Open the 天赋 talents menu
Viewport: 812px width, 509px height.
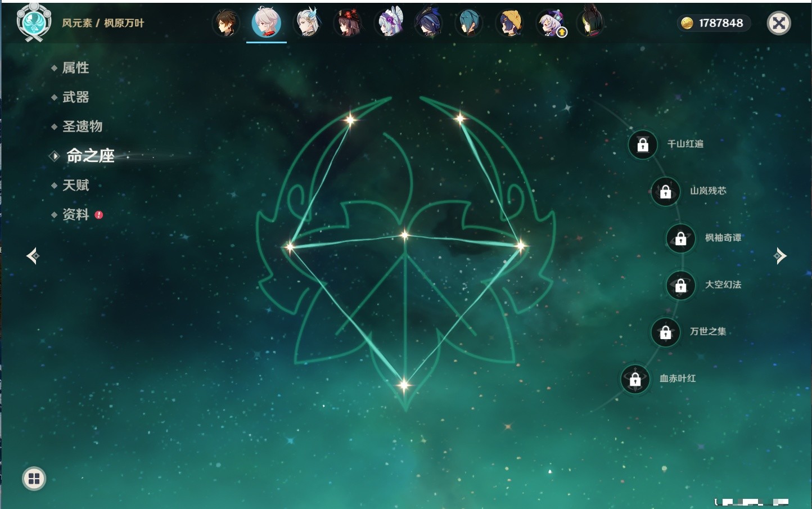[x=75, y=185]
